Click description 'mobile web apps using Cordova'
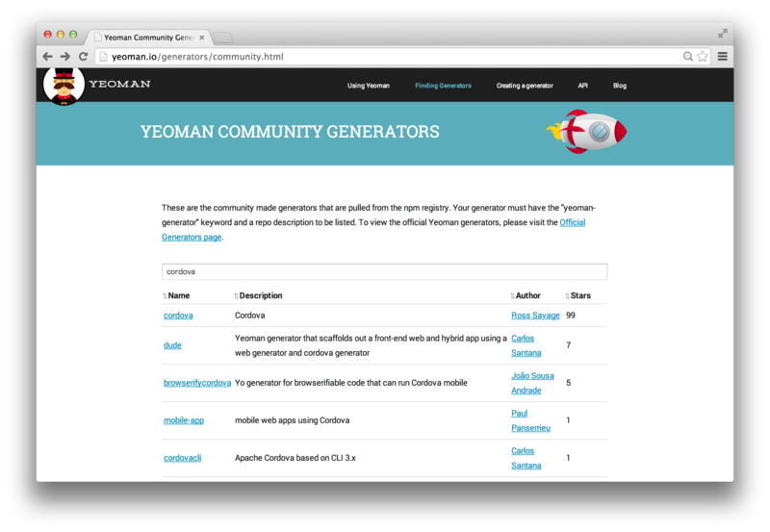Image resolution: width=770 pixels, height=532 pixels. [x=293, y=420]
